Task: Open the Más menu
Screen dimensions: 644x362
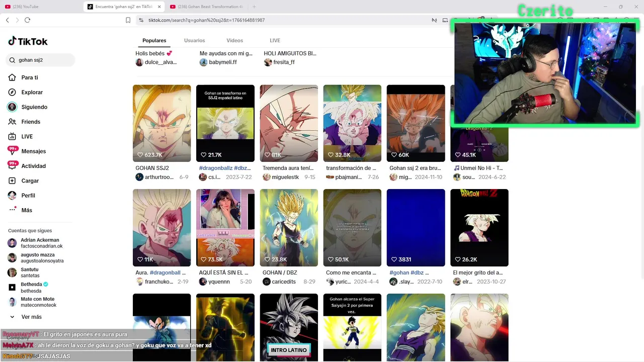Action: pos(27,210)
